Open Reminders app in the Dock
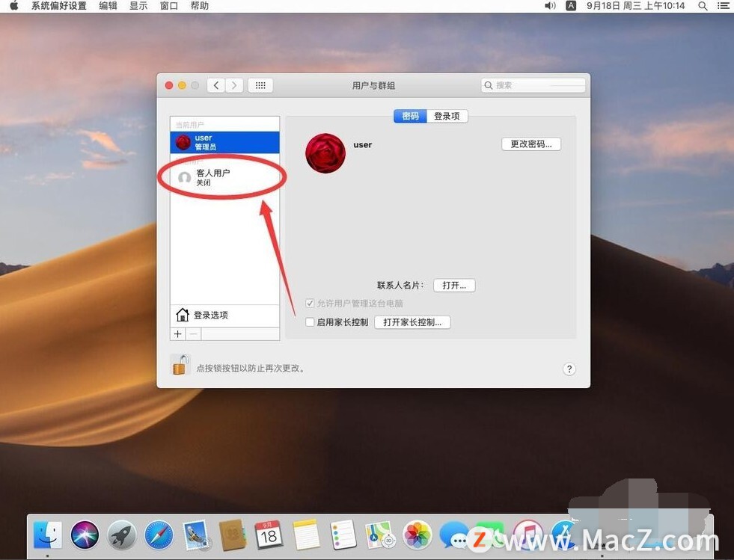734x560 pixels. (x=343, y=535)
